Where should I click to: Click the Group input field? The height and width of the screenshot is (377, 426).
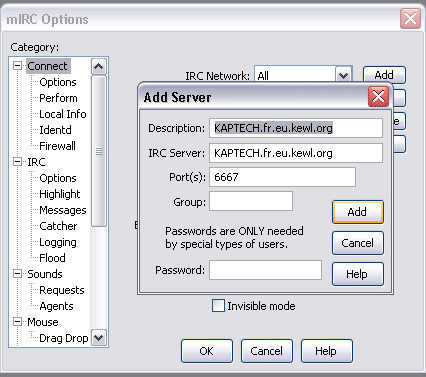pyautogui.click(x=251, y=201)
